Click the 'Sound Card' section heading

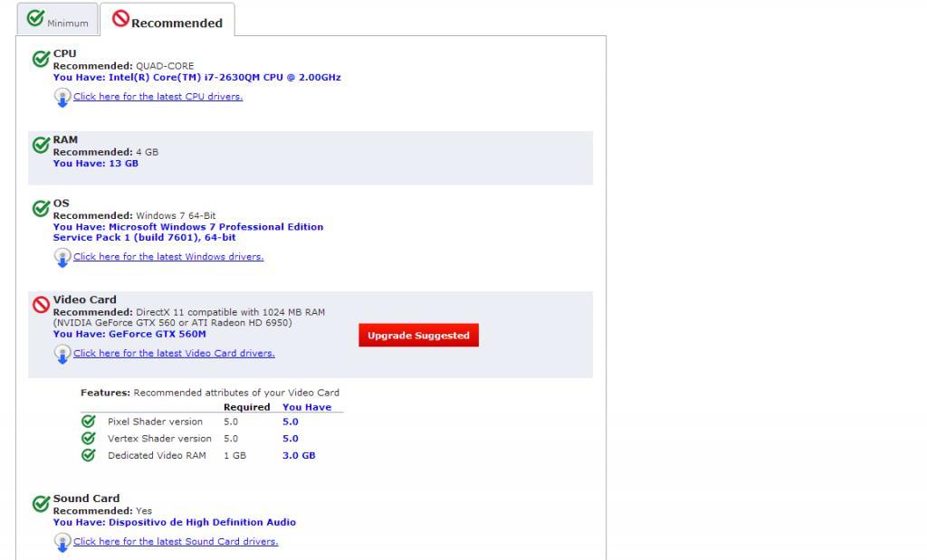(x=86, y=498)
